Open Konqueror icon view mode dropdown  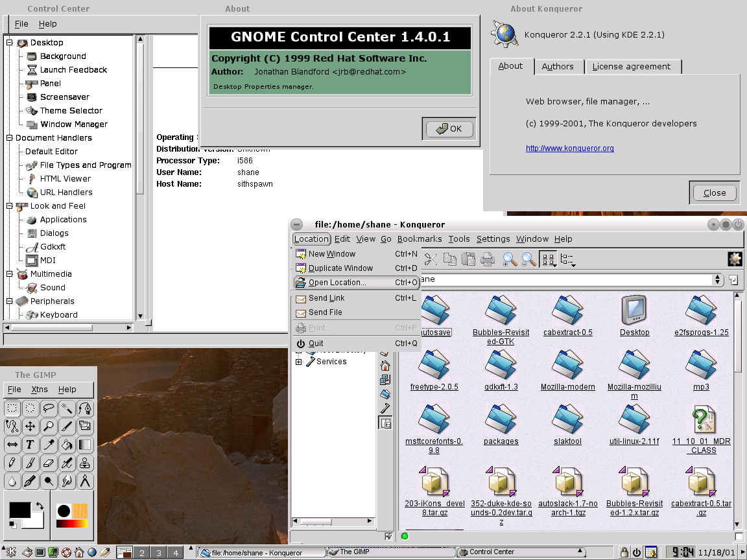549,259
